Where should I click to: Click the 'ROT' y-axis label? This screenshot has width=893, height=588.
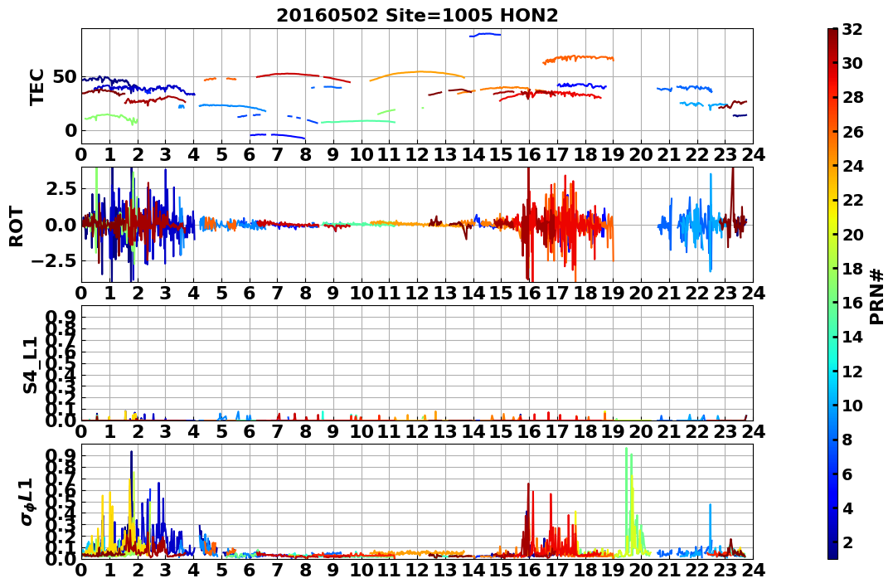[x=17, y=226]
